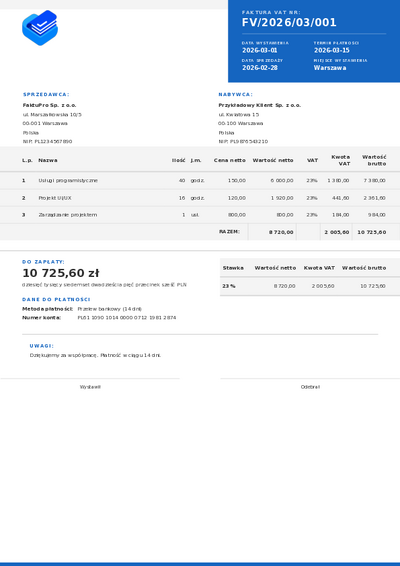Click seller postal line '00-001 Warszawa'
Screen dimensions: 400x566
tap(45, 123)
